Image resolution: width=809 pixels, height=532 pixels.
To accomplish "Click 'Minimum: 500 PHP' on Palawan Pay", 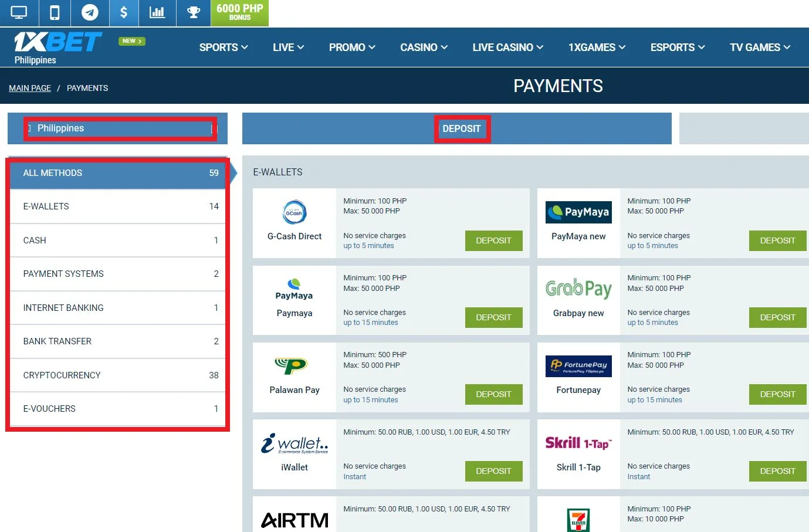I will coord(375,355).
